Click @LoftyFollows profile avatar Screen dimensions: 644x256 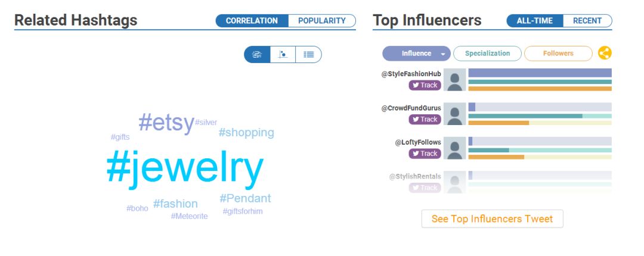coord(455,148)
